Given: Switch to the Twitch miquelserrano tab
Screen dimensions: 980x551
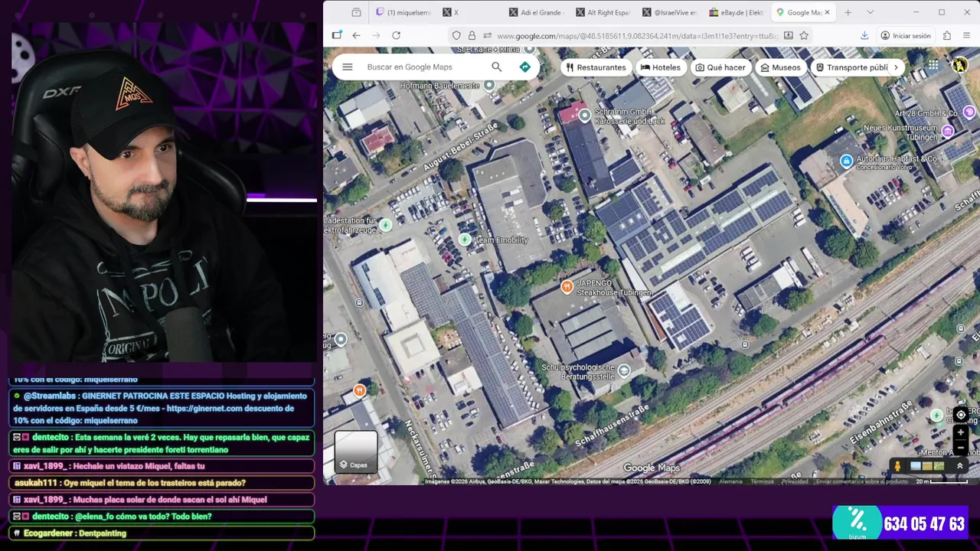Looking at the screenshot, I should (403, 12).
